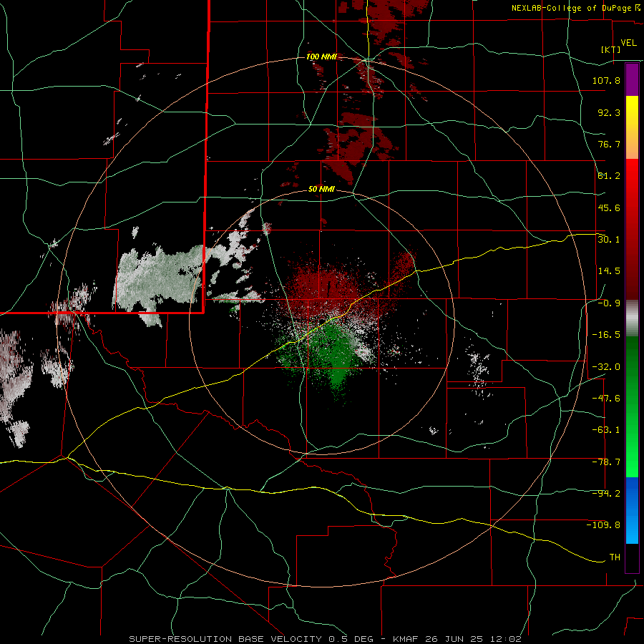Viewport: 644px width, 644px height.
Task: Click the 30.1 velocity scale value
Action: click(x=609, y=240)
